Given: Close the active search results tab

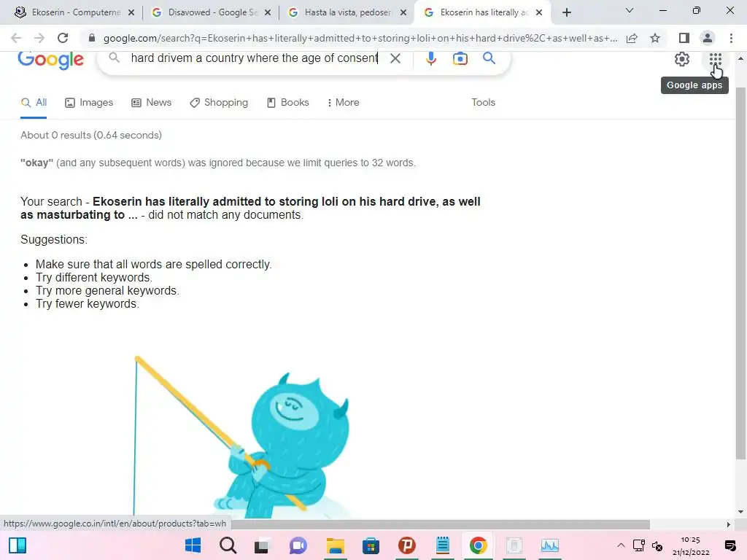Looking at the screenshot, I should click(x=539, y=13).
